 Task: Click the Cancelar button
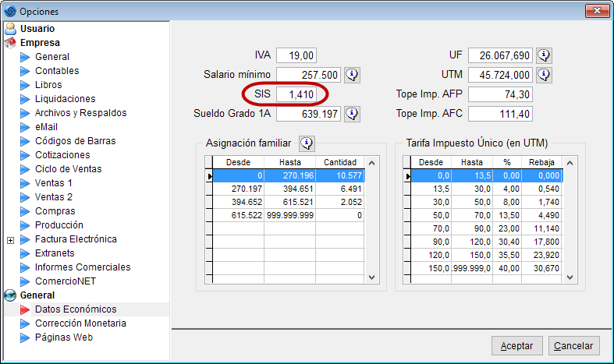(573, 346)
